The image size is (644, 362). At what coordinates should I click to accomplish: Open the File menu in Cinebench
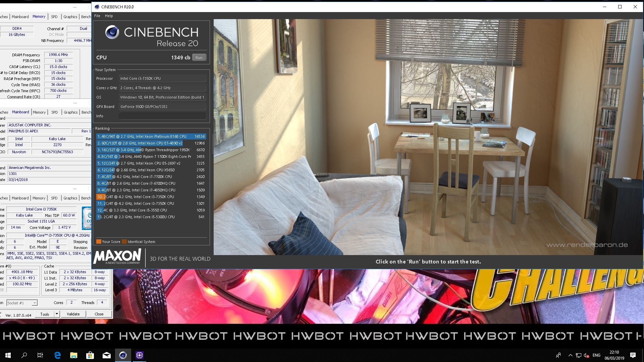point(97,16)
